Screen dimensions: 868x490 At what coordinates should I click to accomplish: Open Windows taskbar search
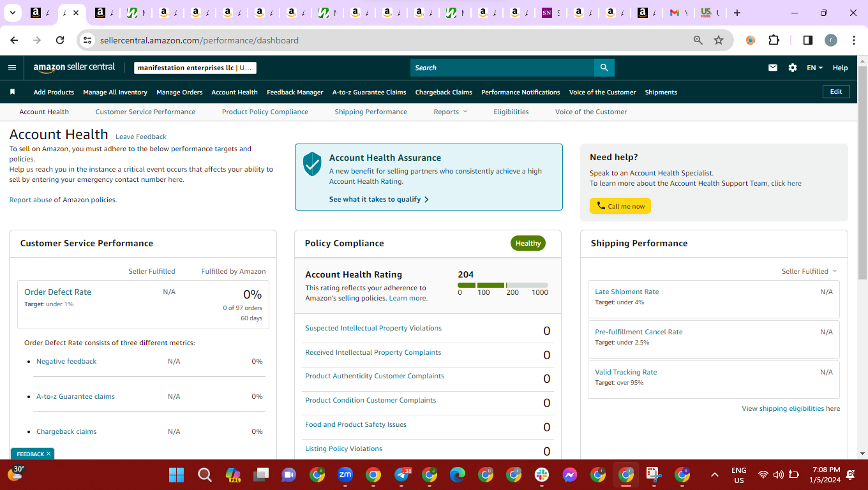[204, 475]
